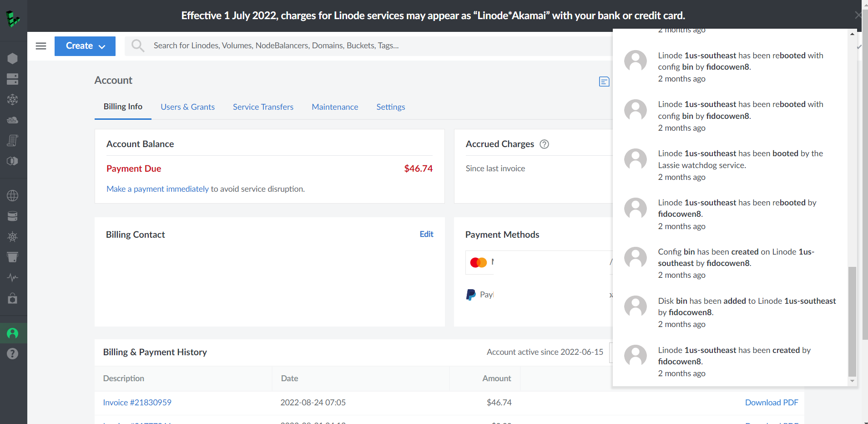The width and height of the screenshot is (868, 424).
Task: Show the Accrued Charges help tooltip
Action: (x=544, y=144)
